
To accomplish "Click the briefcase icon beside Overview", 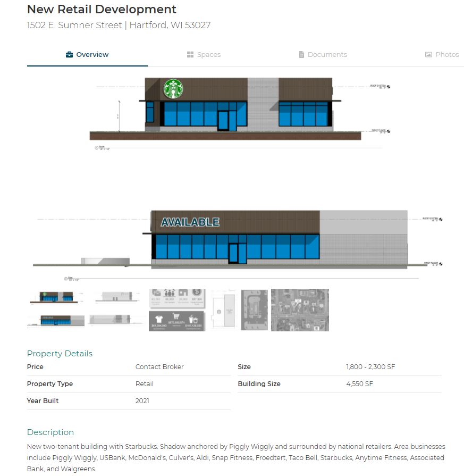I will 69,55.
